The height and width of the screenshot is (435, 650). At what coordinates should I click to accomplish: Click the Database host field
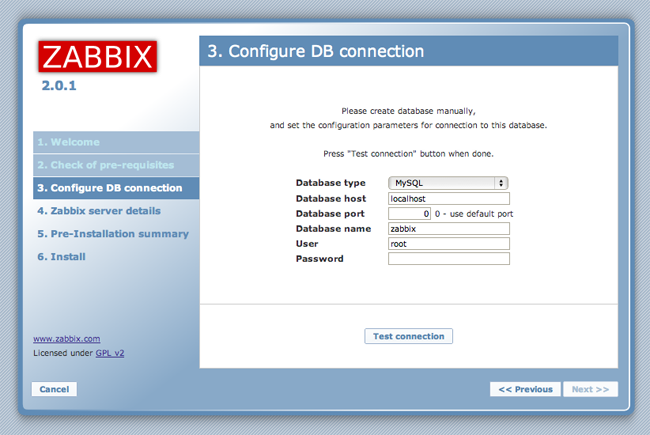[448, 198]
